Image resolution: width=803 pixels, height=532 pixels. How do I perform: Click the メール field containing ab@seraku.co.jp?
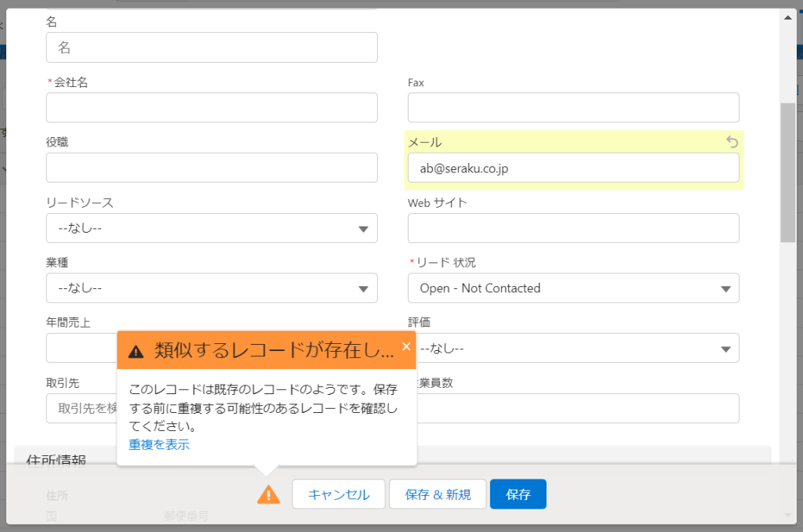point(573,168)
